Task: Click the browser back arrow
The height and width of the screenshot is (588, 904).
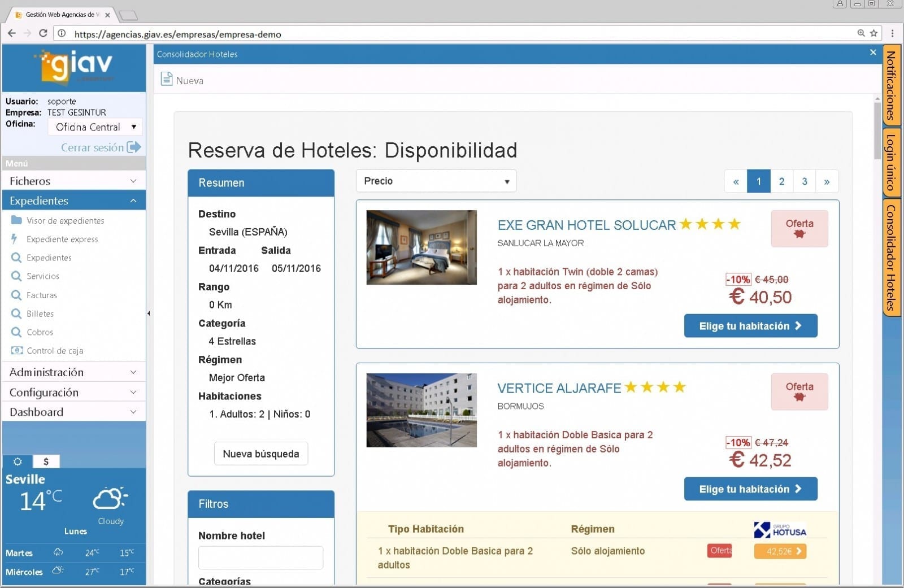Action: coord(11,33)
